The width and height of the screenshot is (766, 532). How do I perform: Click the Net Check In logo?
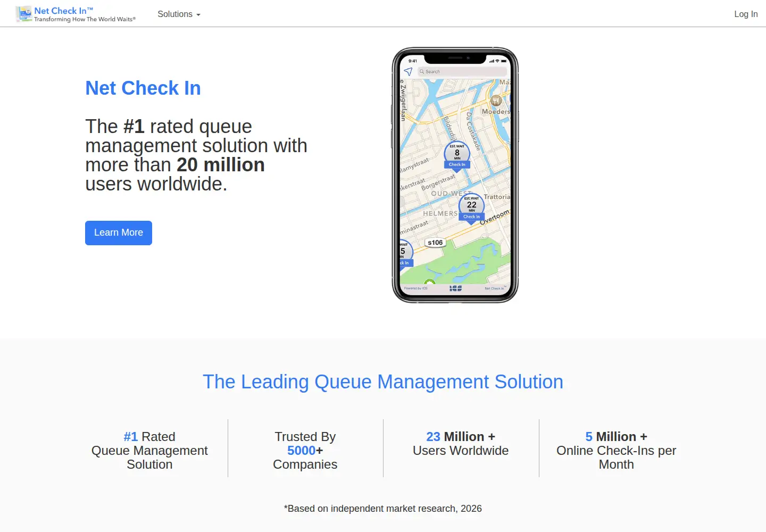(x=76, y=14)
